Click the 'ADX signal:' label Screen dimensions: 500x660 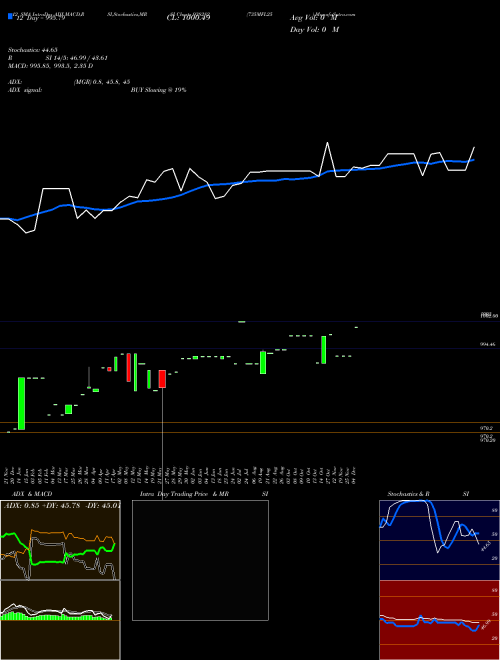point(25,90)
